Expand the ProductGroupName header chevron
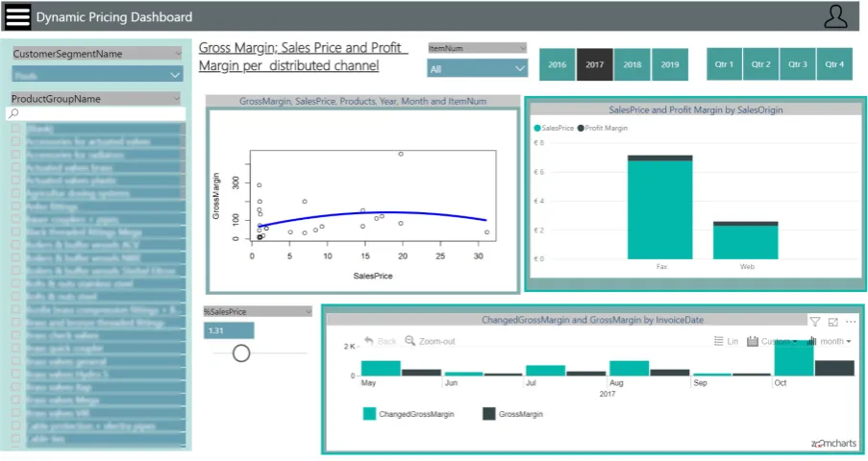 (x=177, y=99)
